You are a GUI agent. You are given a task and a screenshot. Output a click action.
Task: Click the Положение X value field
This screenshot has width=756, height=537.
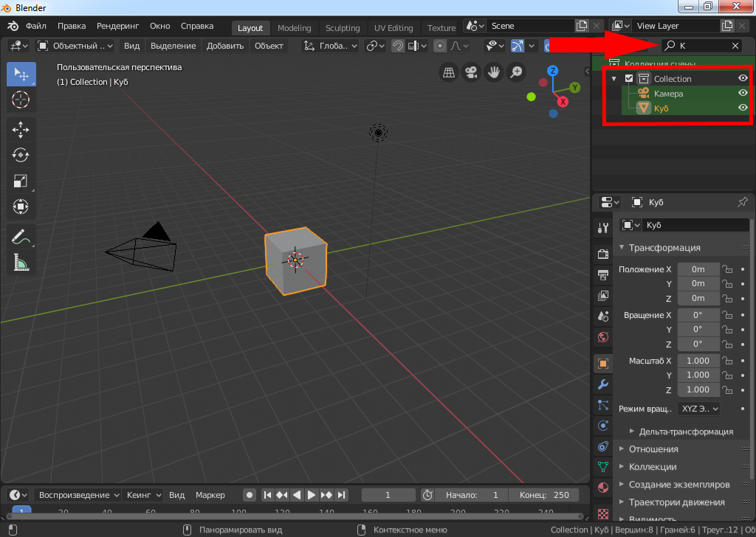[698, 269]
